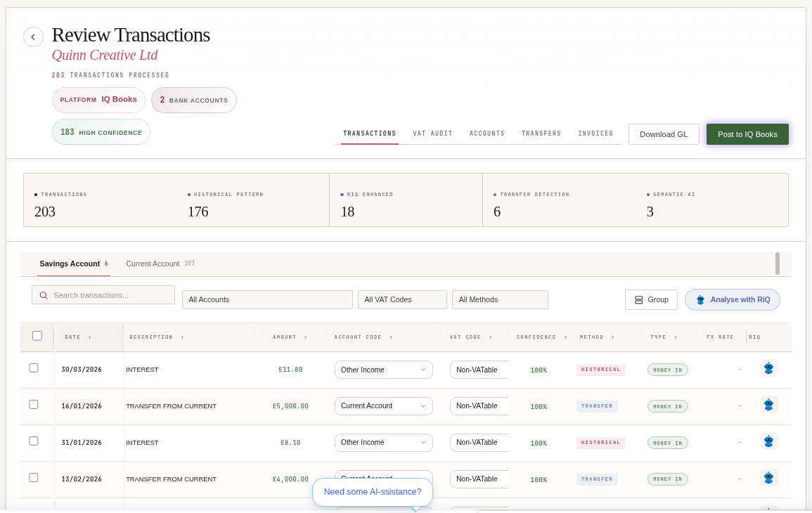The width and height of the screenshot is (812, 513).
Task: Select the 13/02/2026 transfer row checkbox
Action: pyautogui.click(x=34, y=477)
